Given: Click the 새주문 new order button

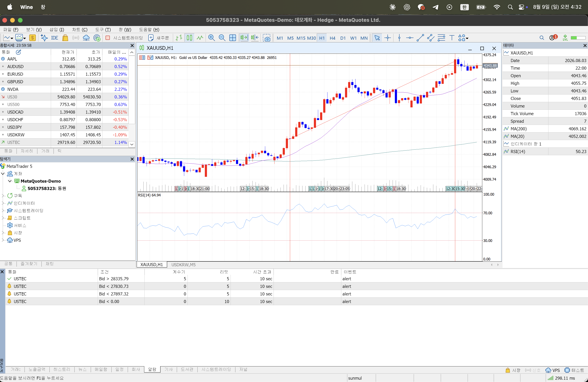Looking at the screenshot, I should (x=159, y=38).
